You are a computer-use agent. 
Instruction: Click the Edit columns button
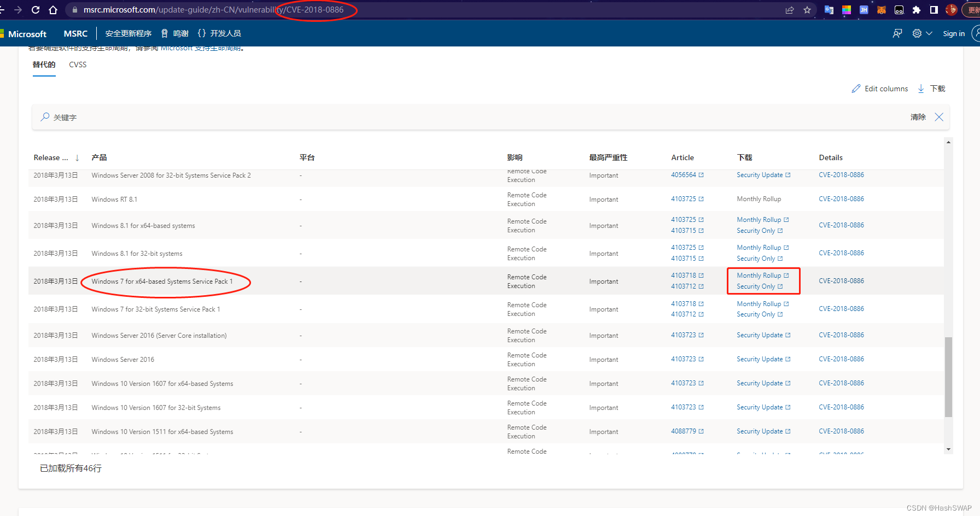click(879, 89)
